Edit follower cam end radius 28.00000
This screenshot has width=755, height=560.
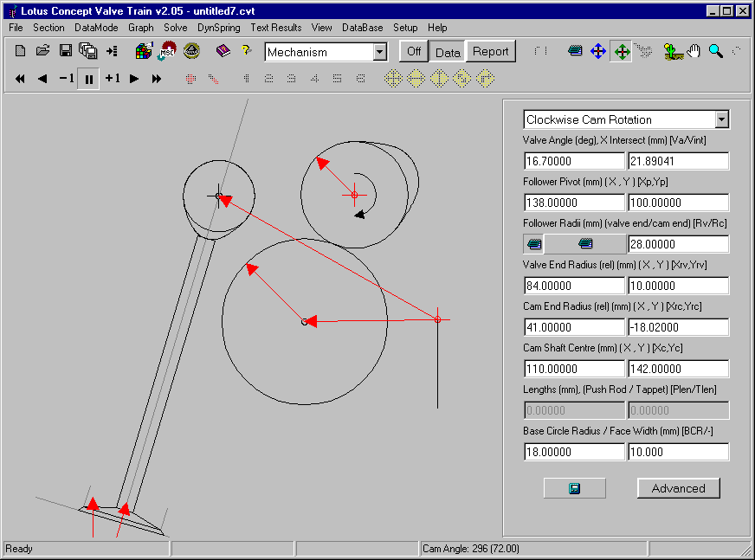[678, 244]
